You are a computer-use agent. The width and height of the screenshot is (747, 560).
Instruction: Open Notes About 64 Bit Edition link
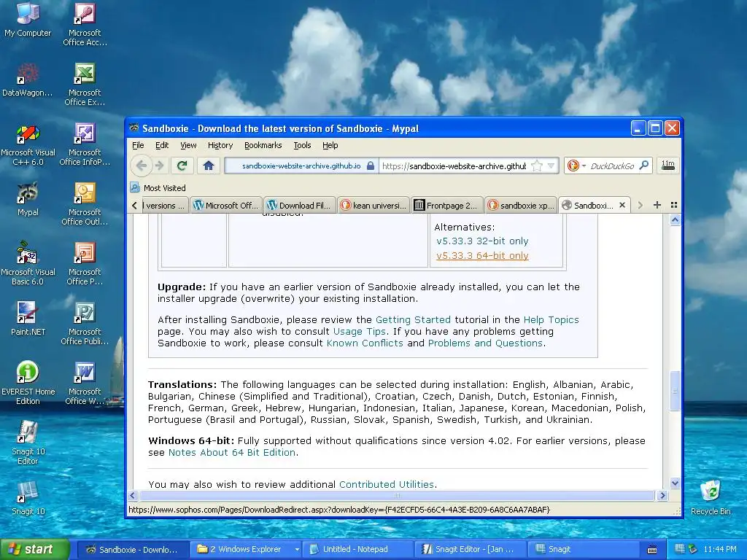(x=232, y=452)
